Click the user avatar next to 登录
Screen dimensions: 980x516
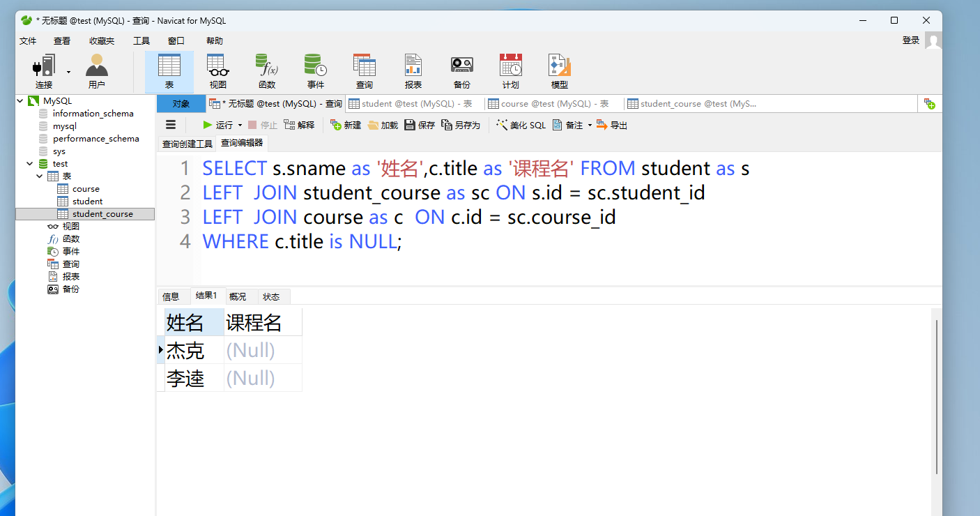coord(933,40)
